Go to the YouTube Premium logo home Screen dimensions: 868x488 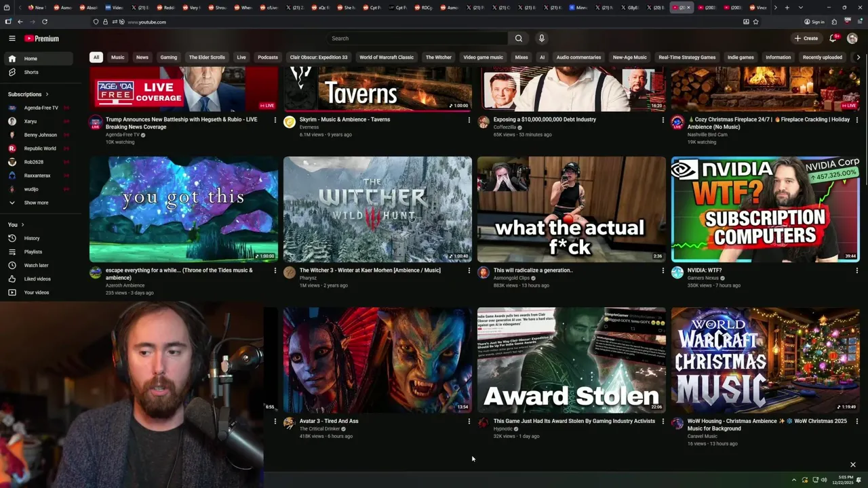[42, 39]
